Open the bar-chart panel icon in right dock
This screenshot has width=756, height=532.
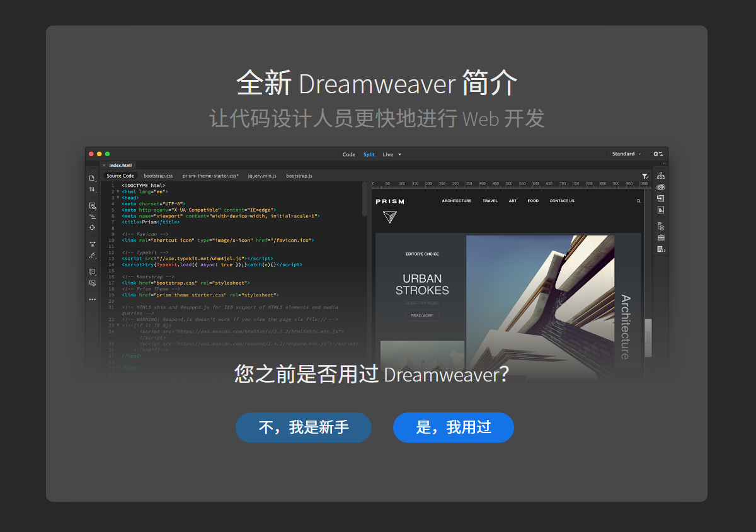pos(661,210)
